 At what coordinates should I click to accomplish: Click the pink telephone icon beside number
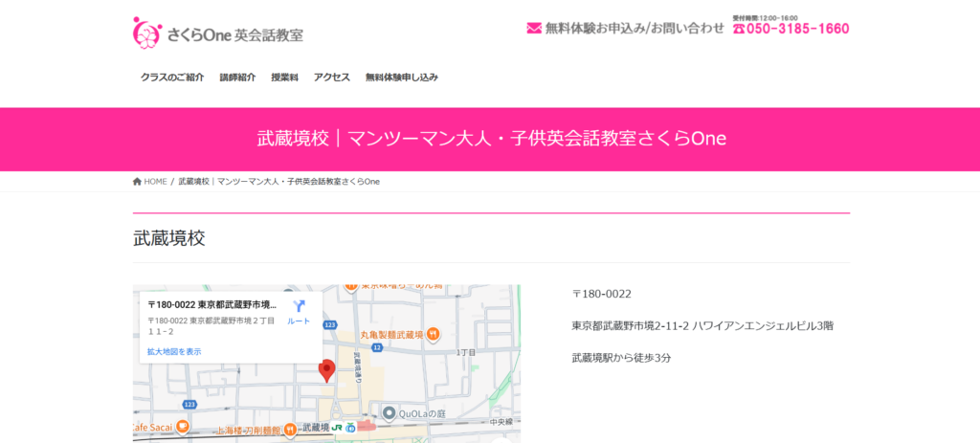pos(739,29)
